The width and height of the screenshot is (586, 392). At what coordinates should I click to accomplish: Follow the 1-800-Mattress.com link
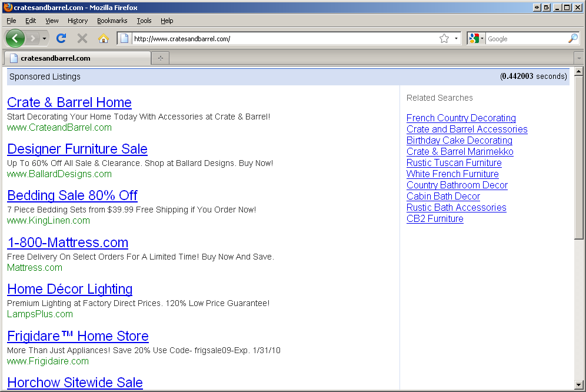click(x=68, y=242)
